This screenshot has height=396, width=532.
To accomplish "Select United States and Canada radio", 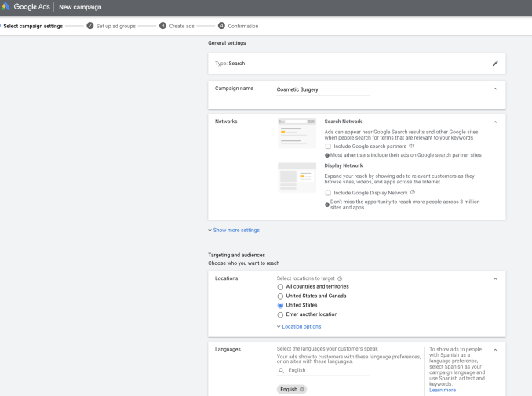I will pyautogui.click(x=280, y=296).
